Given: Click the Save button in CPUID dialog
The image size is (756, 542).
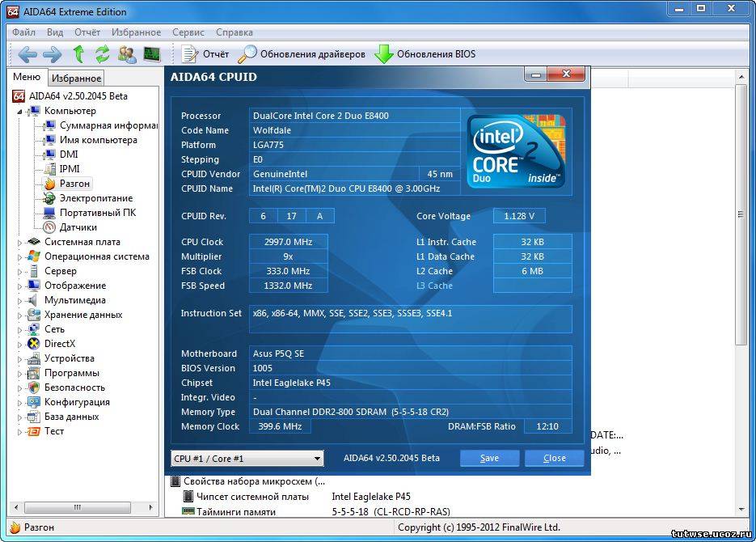Looking at the screenshot, I should point(489,458).
